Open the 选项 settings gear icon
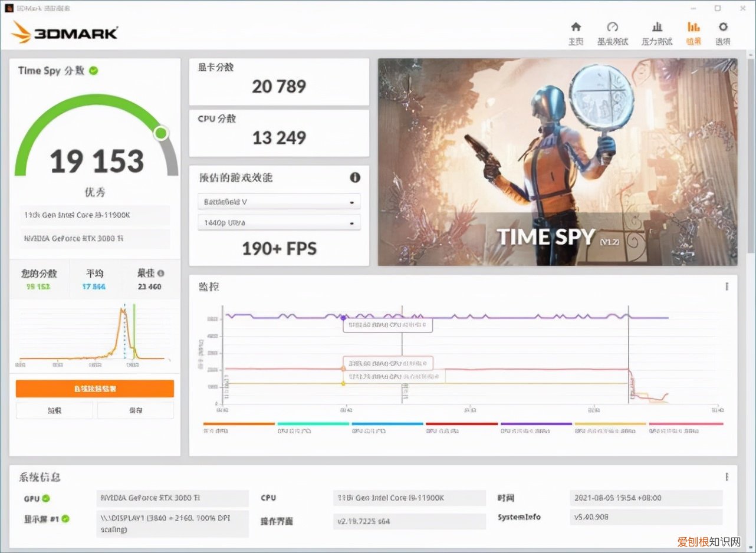Image resolution: width=756 pixels, height=553 pixels. point(722,32)
